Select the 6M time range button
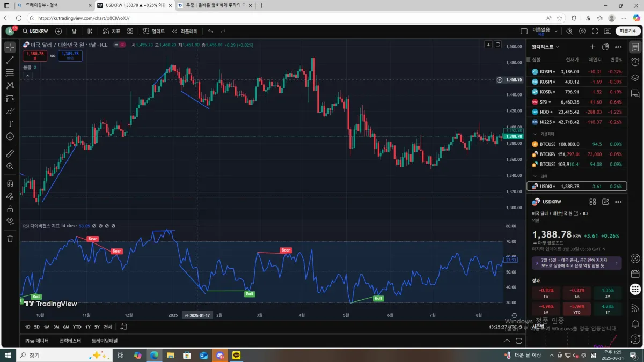 (66, 327)
